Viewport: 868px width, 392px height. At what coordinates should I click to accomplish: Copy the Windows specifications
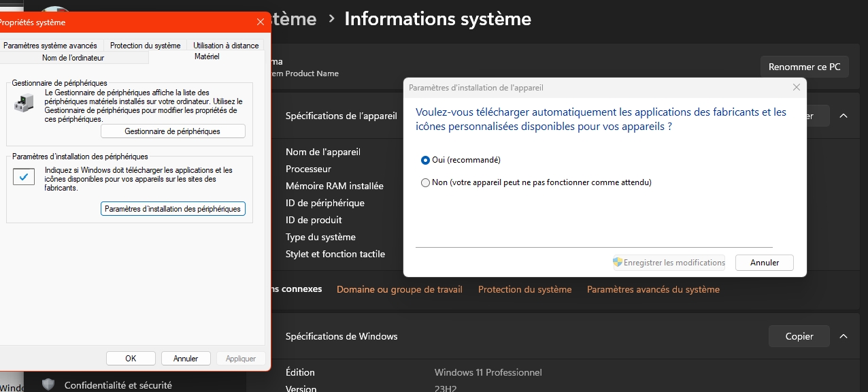(799, 336)
